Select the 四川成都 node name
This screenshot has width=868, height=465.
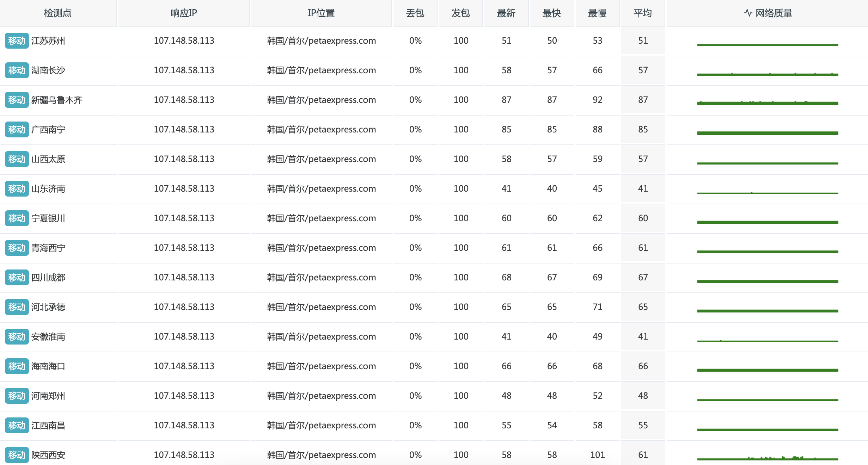click(48, 278)
